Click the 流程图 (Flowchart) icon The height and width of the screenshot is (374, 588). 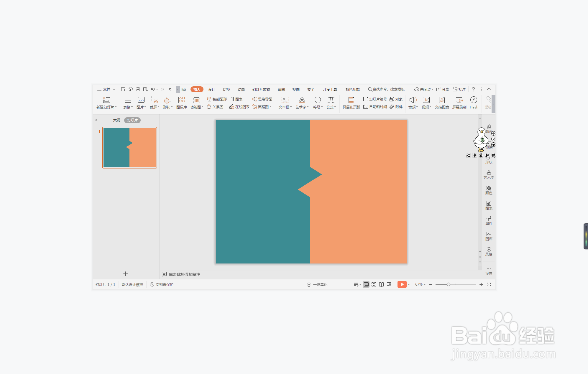click(262, 107)
